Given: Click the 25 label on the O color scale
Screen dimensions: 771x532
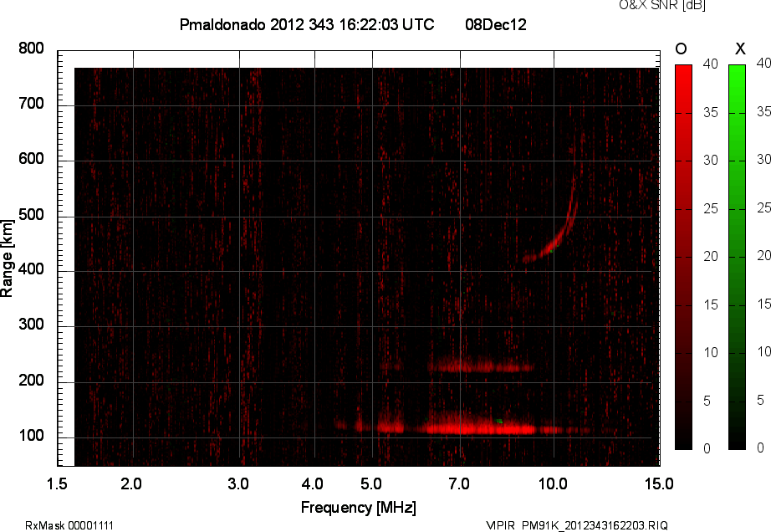Looking at the screenshot, I should coord(710,209).
